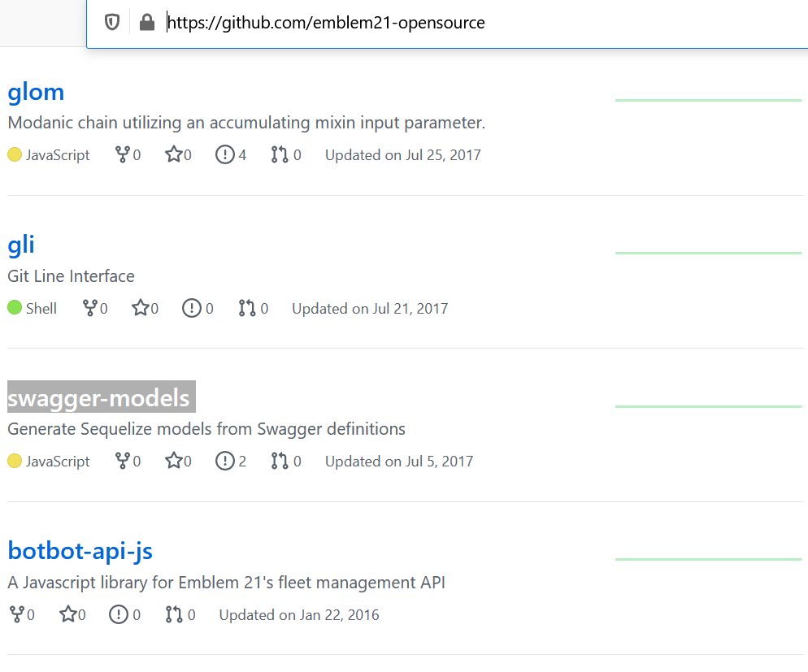The width and height of the screenshot is (808, 672).
Task: Click the JavaScript label in swagger-models row
Action: (x=58, y=462)
